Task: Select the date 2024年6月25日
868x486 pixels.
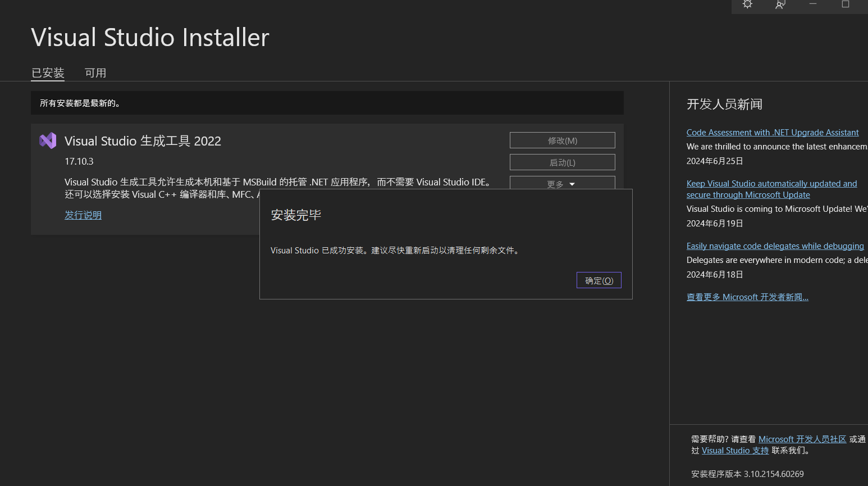Action: pyautogui.click(x=715, y=161)
